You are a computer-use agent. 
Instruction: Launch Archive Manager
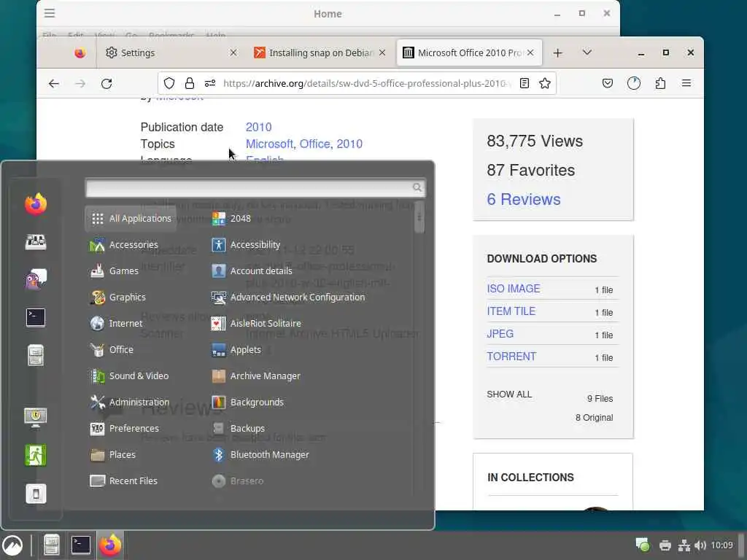point(256,376)
